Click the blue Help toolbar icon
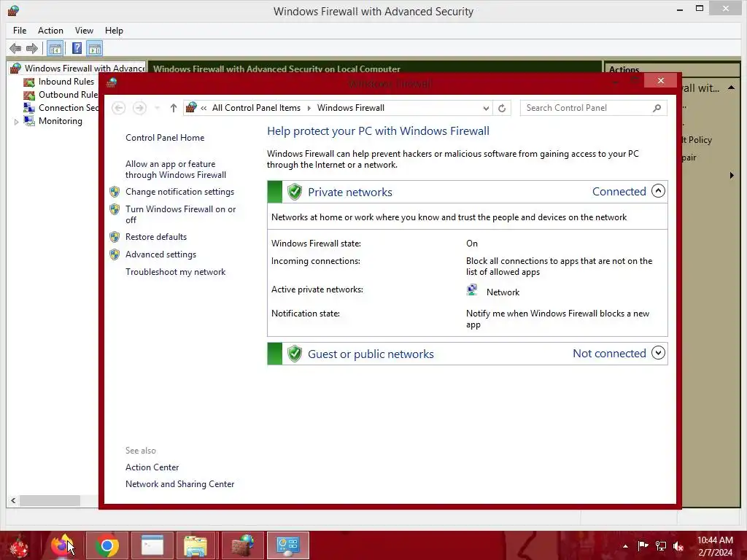The width and height of the screenshot is (747, 560). coord(77,48)
